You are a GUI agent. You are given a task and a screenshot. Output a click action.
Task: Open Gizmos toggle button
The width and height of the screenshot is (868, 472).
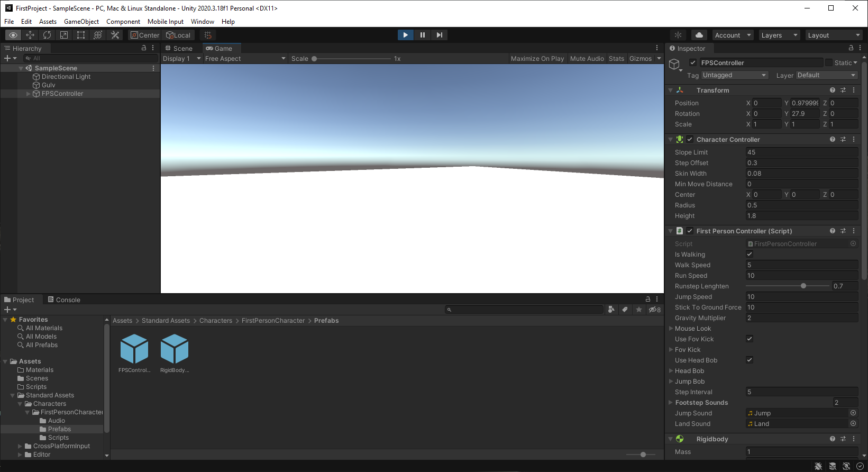click(641, 59)
